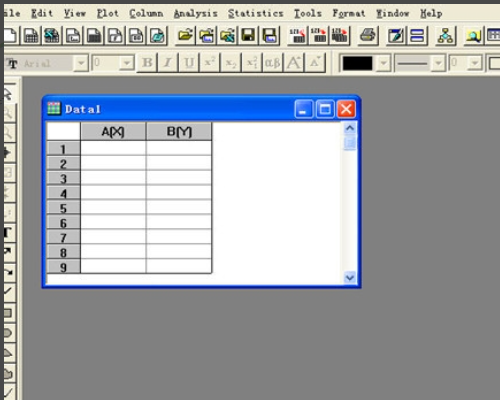Click the Project Explorer tree icon
500x400 pixels.
446,35
